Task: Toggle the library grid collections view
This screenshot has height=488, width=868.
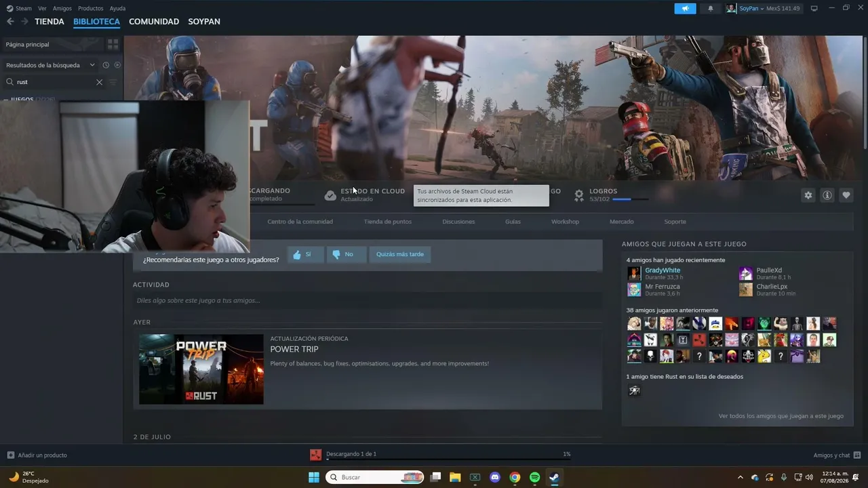Action: tap(113, 44)
